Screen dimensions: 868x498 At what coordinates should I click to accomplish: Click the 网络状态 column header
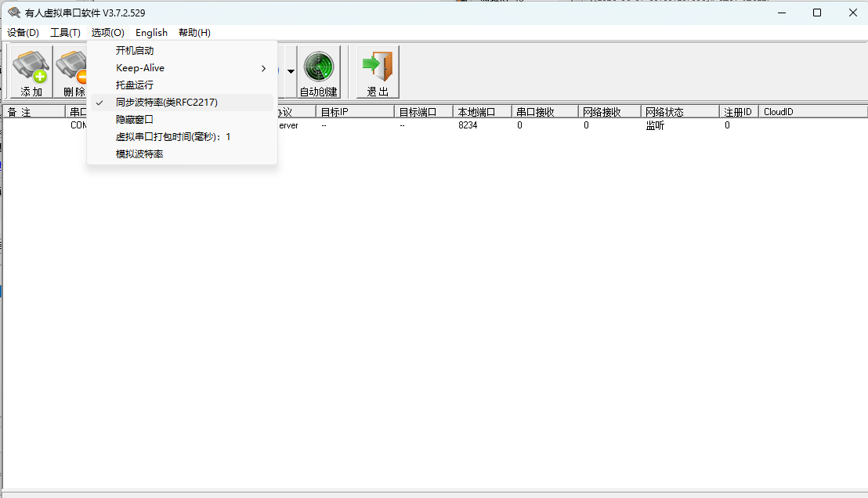coord(680,112)
